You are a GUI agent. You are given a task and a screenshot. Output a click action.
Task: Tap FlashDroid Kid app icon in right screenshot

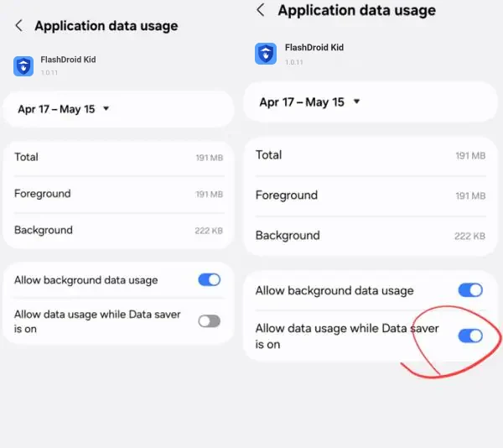266,54
